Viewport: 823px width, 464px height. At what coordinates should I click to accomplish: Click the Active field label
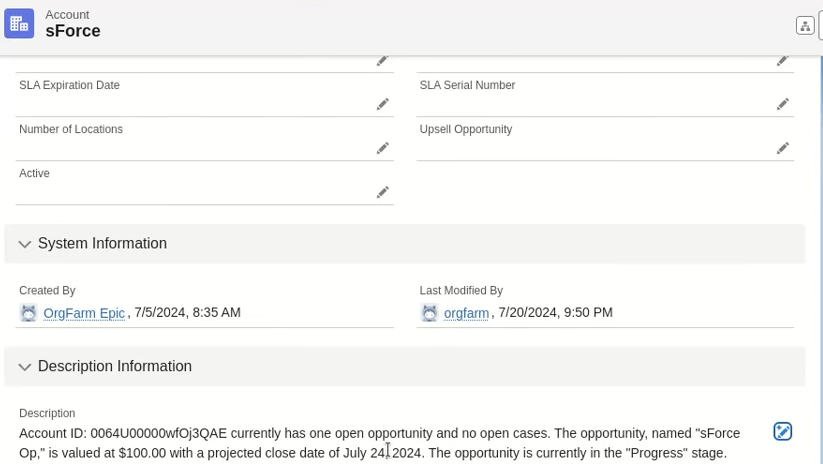click(34, 173)
